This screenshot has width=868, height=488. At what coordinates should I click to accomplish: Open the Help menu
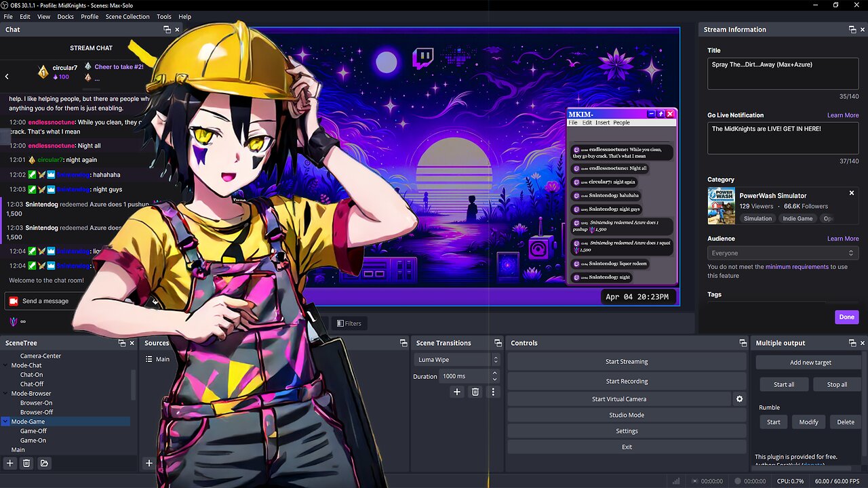(x=184, y=16)
